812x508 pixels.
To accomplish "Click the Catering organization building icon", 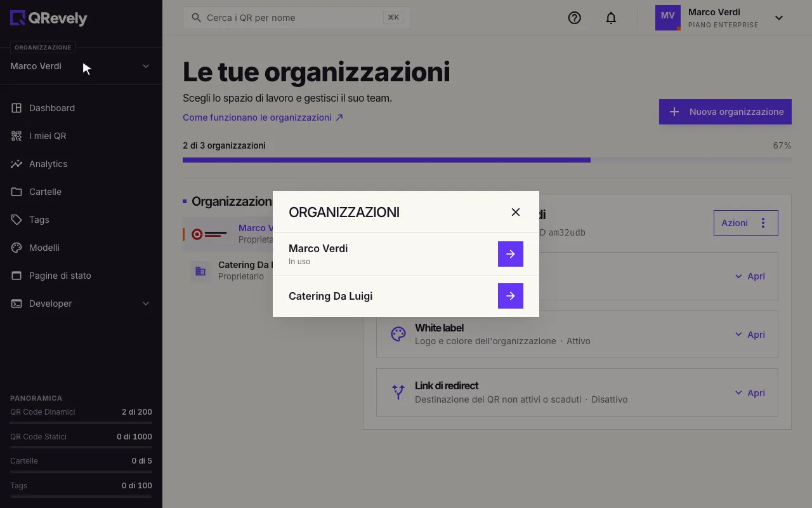I will (x=200, y=271).
